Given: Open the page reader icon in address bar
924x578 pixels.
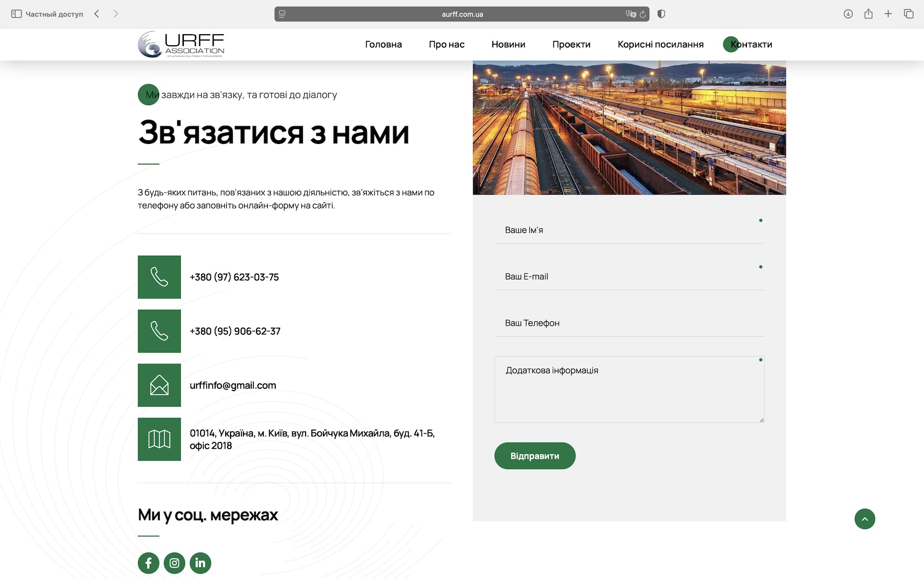Looking at the screenshot, I should pos(282,14).
